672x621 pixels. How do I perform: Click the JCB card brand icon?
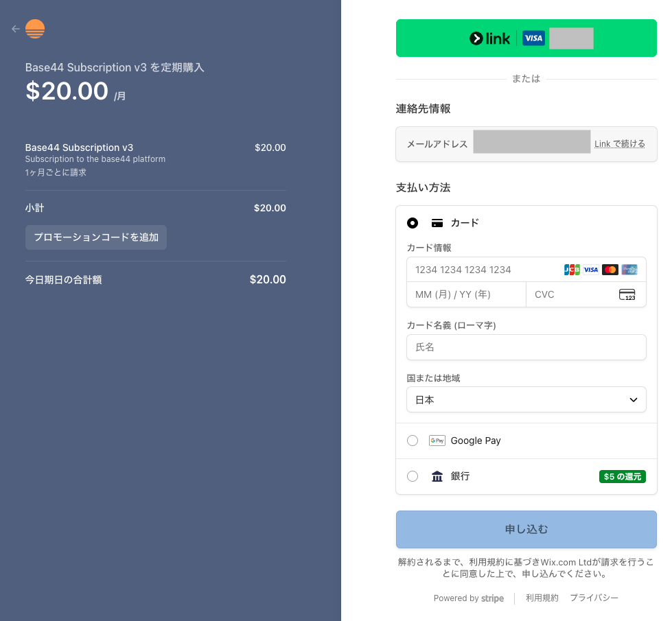[x=572, y=270]
